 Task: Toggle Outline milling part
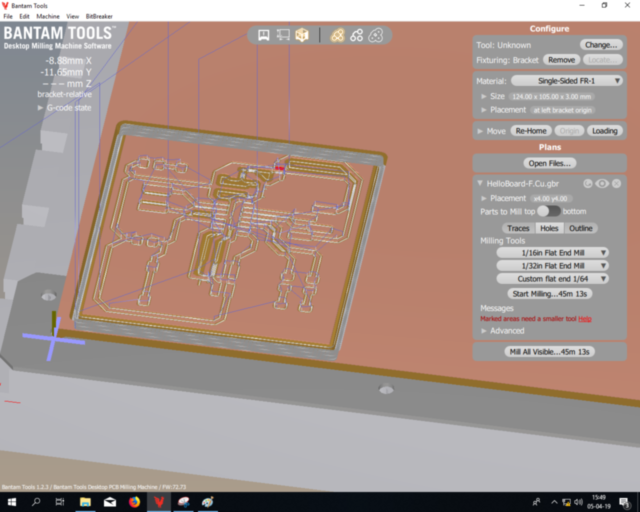(x=581, y=228)
